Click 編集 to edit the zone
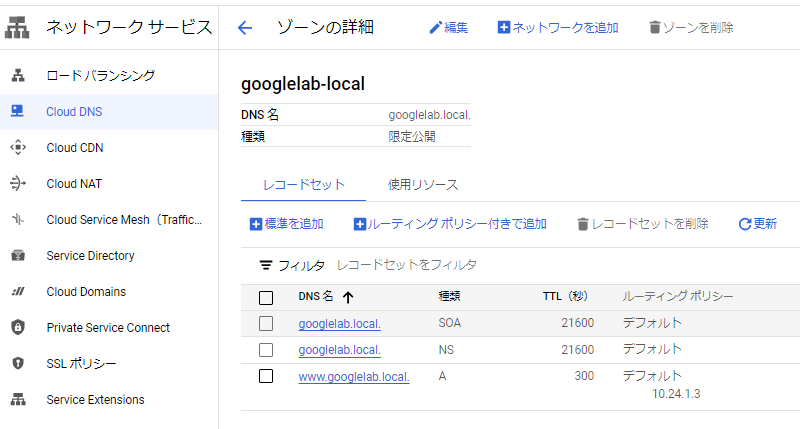Image resolution: width=800 pixels, height=429 pixels. (448, 28)
